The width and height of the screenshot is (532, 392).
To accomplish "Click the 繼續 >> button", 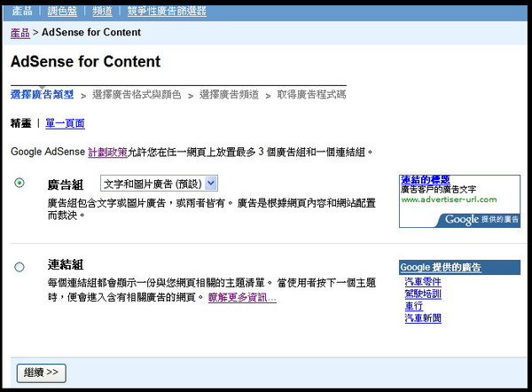I will [42, 373].
